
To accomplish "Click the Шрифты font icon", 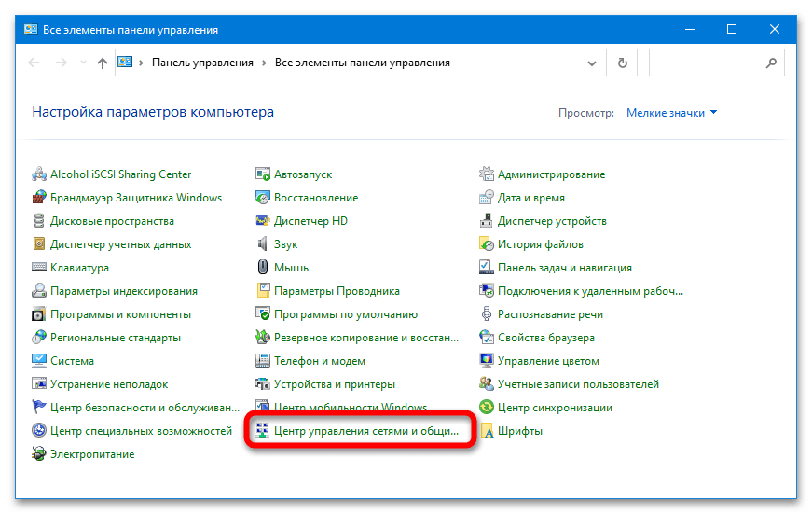I will tap(487, 431).
